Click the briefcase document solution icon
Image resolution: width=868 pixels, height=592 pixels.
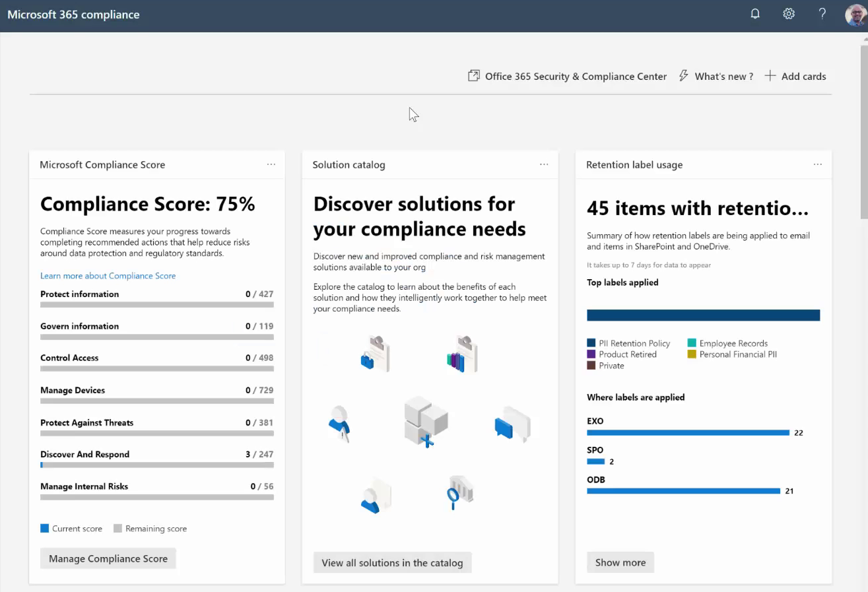374,354
